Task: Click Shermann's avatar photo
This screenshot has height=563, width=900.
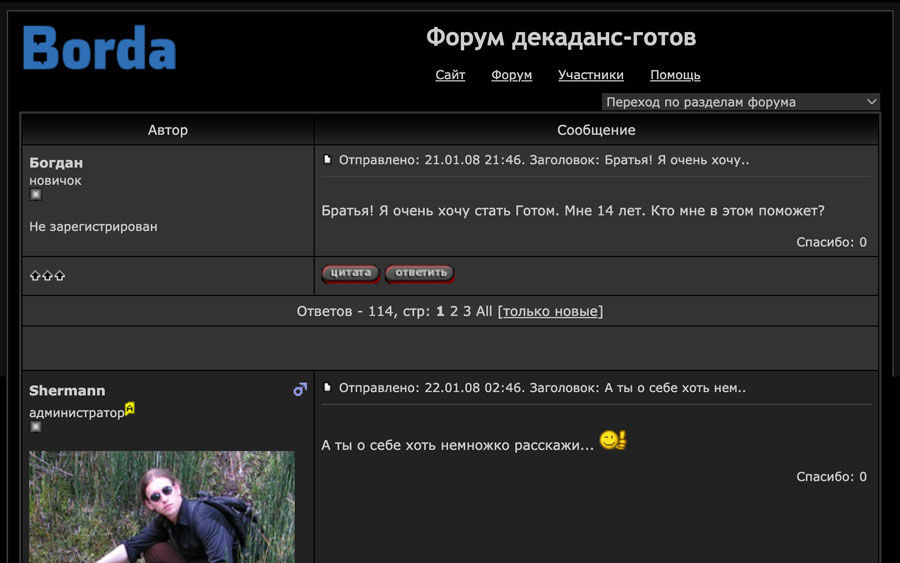Action: (x=162, y=506)
